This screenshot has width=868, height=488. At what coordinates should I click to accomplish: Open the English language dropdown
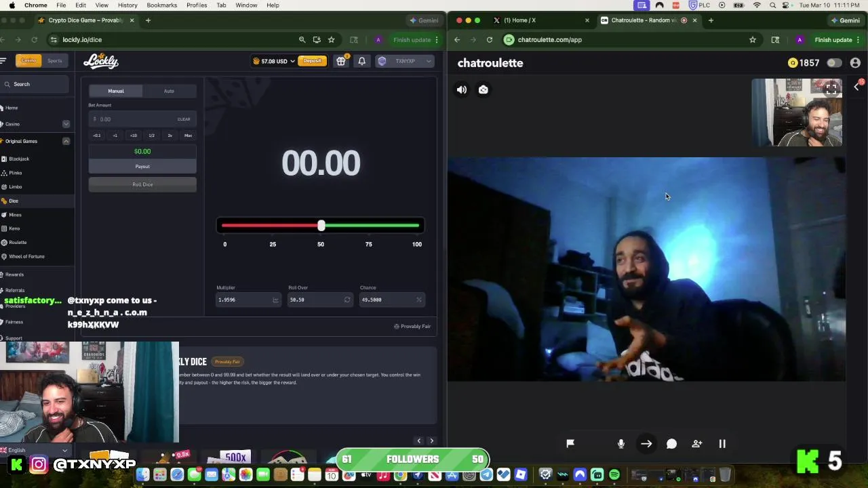tap(35, 450)
